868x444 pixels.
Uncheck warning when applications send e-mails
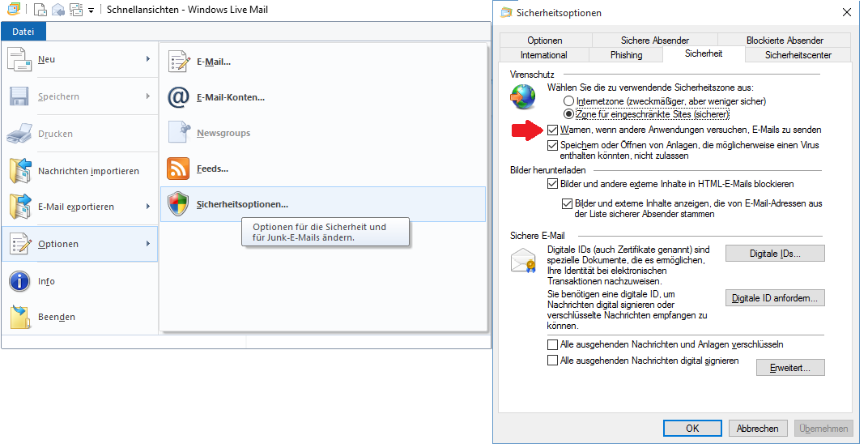552,130
